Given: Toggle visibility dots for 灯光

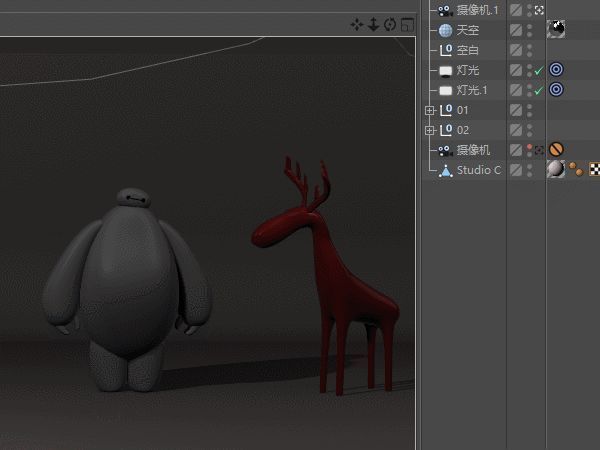Looking at the screenshot, I should (x=530, y=70).
